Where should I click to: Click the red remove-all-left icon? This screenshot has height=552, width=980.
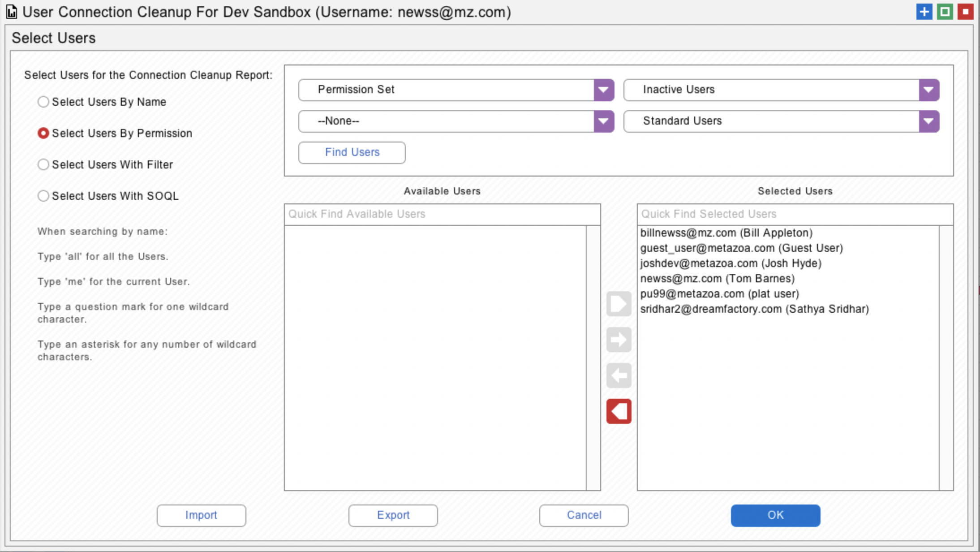pos(619,411)
